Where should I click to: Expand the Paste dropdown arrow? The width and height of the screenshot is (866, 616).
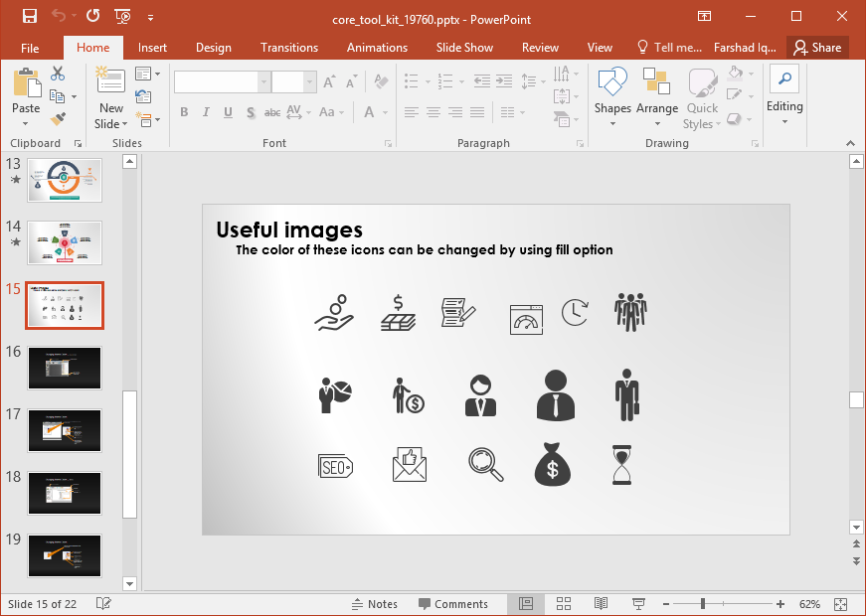[x=26, y=123]
